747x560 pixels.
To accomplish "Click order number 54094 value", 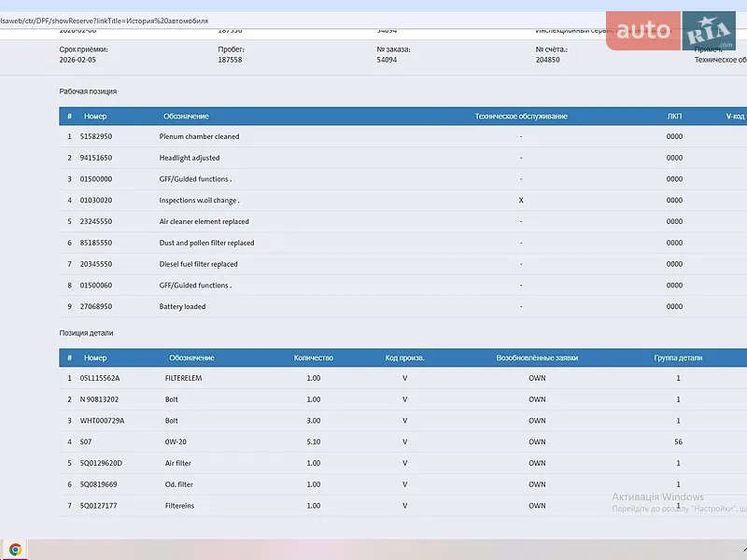I will pyautogui.click(x=387, y=60).
